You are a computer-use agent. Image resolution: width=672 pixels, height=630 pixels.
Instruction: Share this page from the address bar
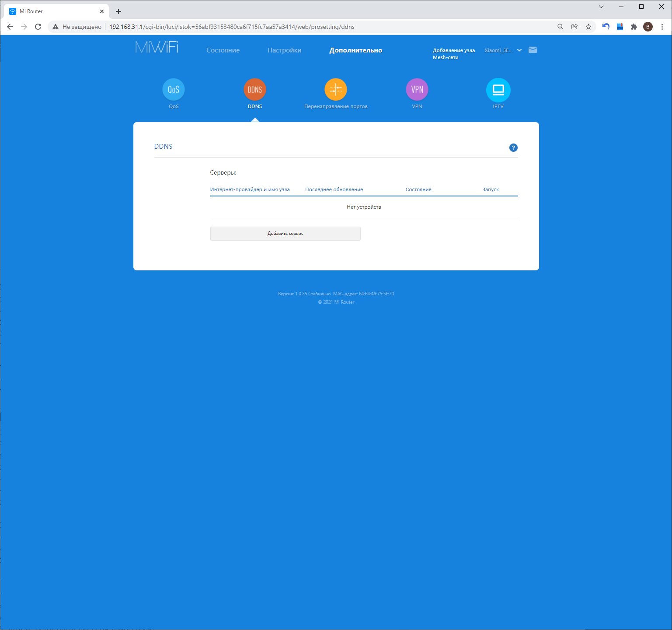[x=575, y=27]
